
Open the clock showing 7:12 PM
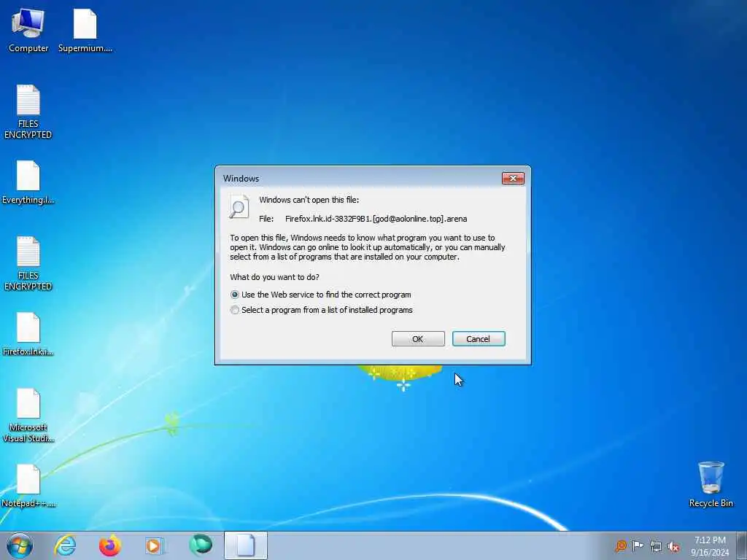pyautogui.click(x=710, y=546)
